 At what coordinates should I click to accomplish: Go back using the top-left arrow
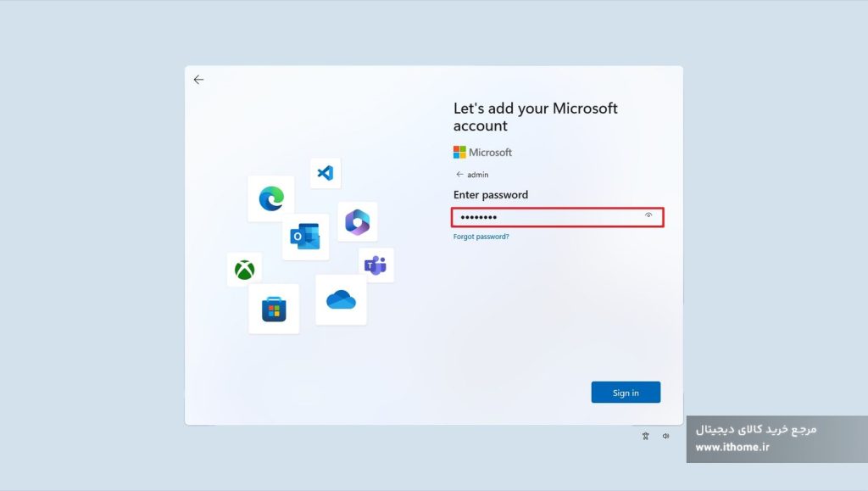click(198, 80)
